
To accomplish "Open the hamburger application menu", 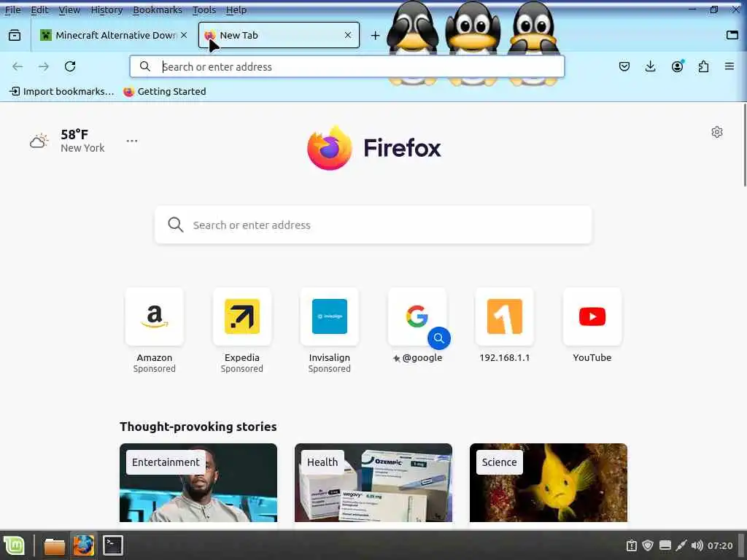I will pos(729,66).
